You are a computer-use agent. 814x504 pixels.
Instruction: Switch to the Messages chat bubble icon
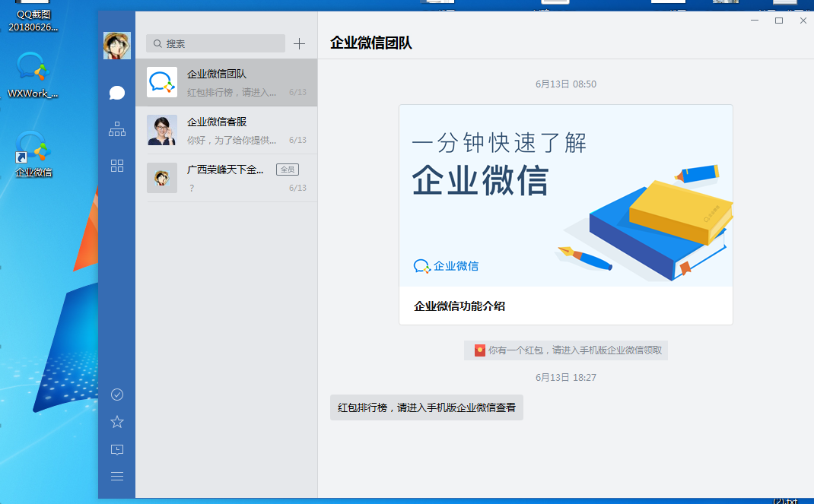(x=117, y=93)
